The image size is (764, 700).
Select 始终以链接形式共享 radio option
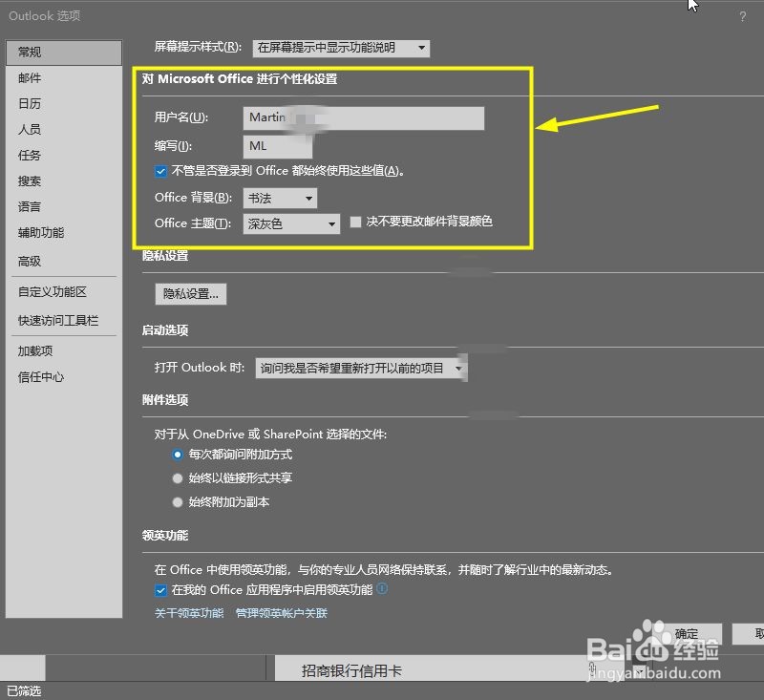(178, 478)
